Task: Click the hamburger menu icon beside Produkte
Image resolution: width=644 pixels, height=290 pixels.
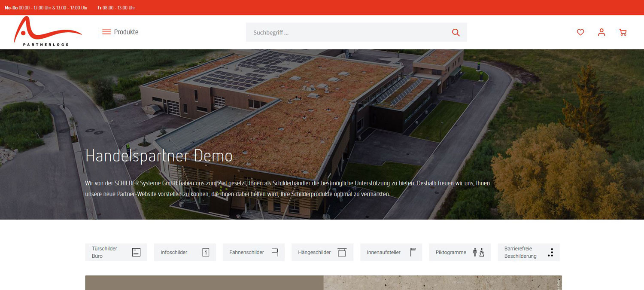Action: [x=106, y=32]
